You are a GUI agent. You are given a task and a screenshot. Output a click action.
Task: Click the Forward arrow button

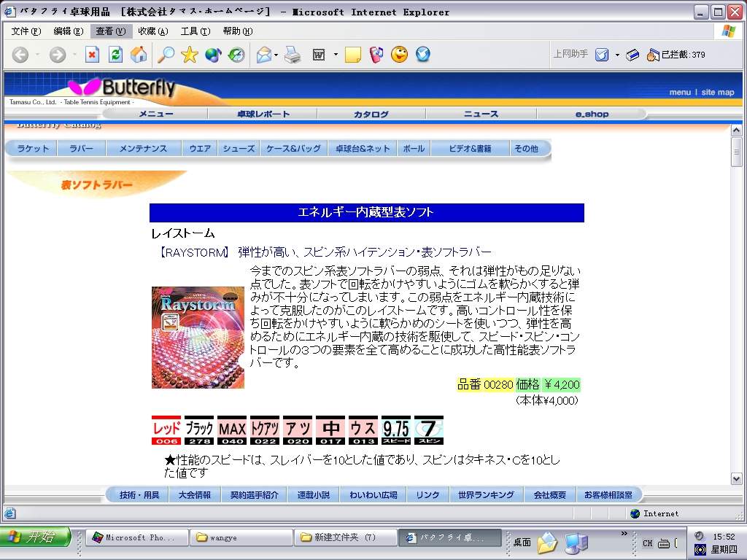58,55
